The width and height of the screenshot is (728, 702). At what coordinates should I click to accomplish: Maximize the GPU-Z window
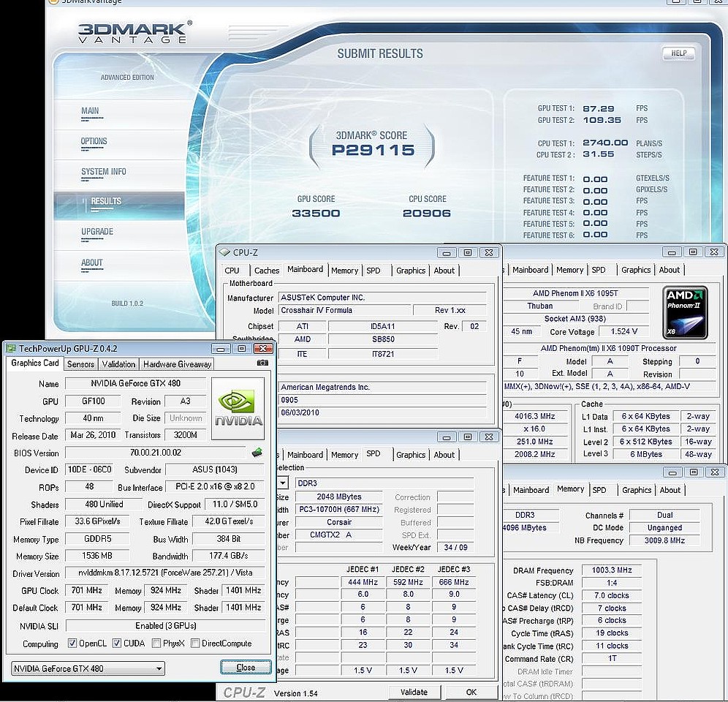point(242,349)
